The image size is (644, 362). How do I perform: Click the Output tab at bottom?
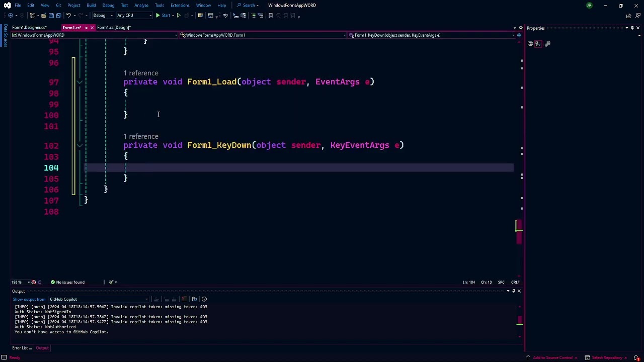point(42,348)
